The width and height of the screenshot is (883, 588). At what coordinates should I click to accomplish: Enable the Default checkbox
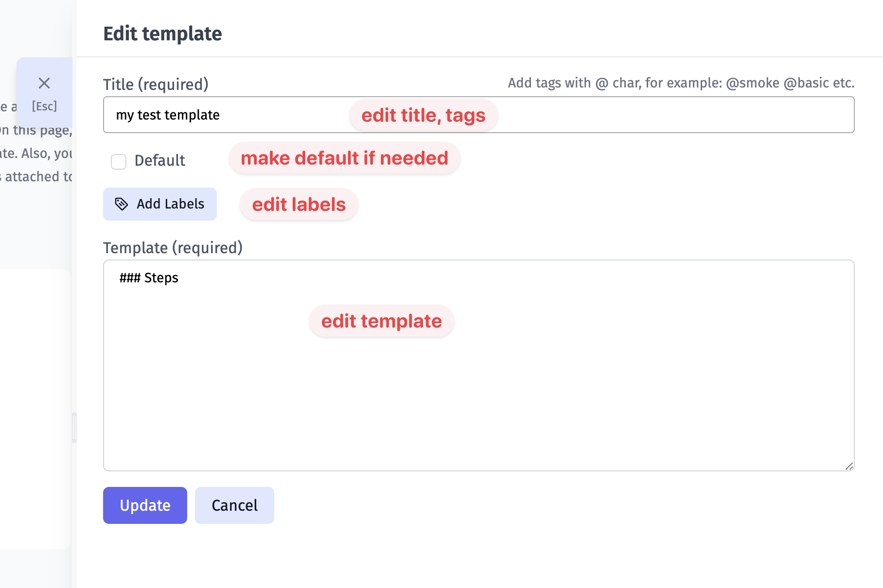[x=119, y=161]
